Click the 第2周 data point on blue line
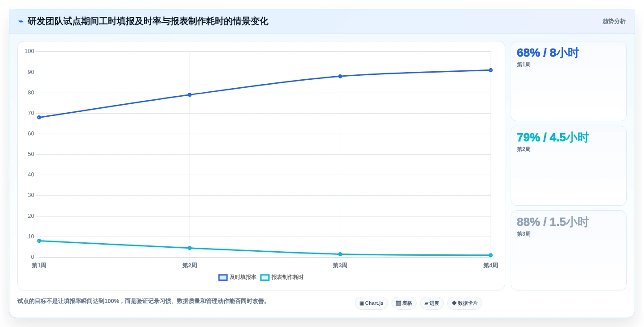 coord(190,95)
